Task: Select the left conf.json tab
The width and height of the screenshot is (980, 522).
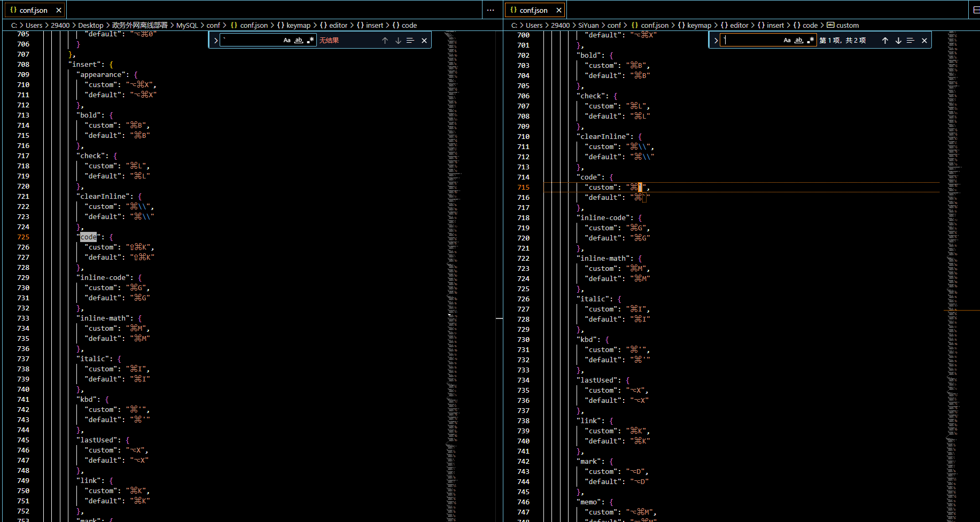Action: pyautogui.click(x=34, y=10)
